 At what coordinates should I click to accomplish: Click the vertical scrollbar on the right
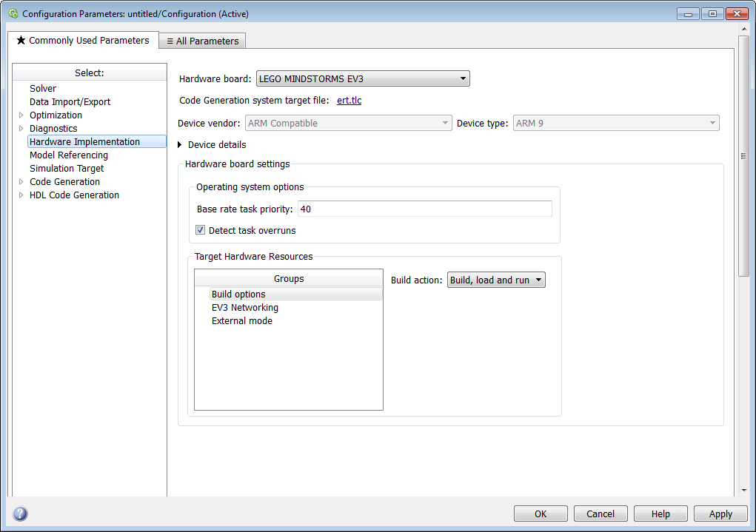tap(743, 155)
